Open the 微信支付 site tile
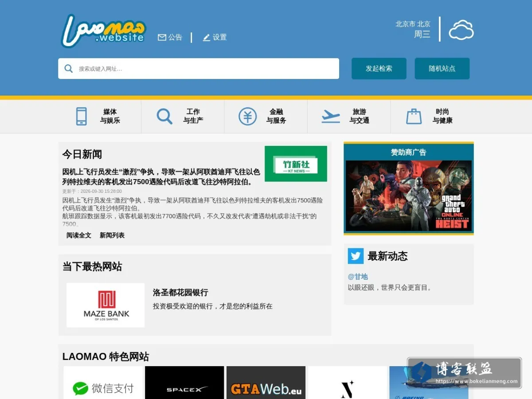This screenshot has height=399, width=532. [x=103, y=383]
